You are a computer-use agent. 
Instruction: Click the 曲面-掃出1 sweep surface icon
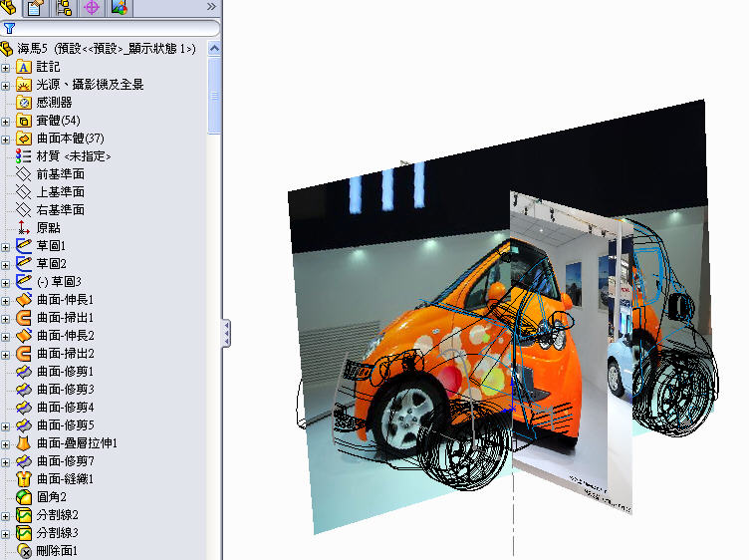coord(24,317)
